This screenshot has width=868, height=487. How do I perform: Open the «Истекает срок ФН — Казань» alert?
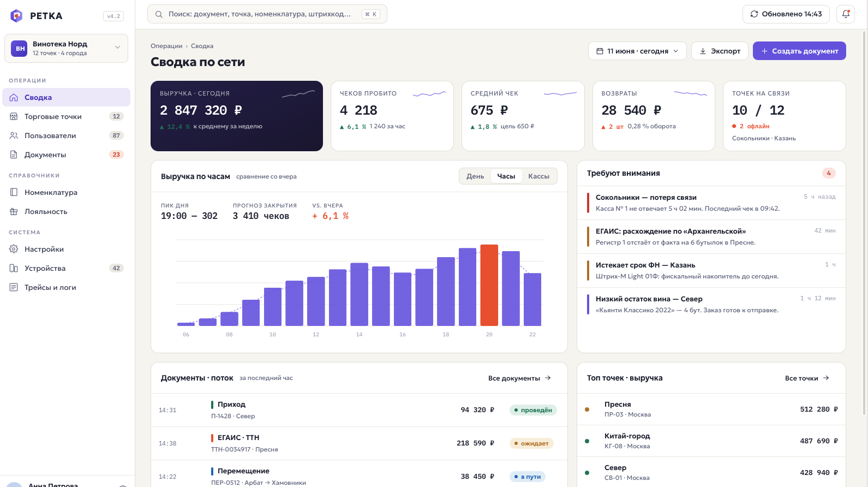pyautogui.click(x=711, y=270)
